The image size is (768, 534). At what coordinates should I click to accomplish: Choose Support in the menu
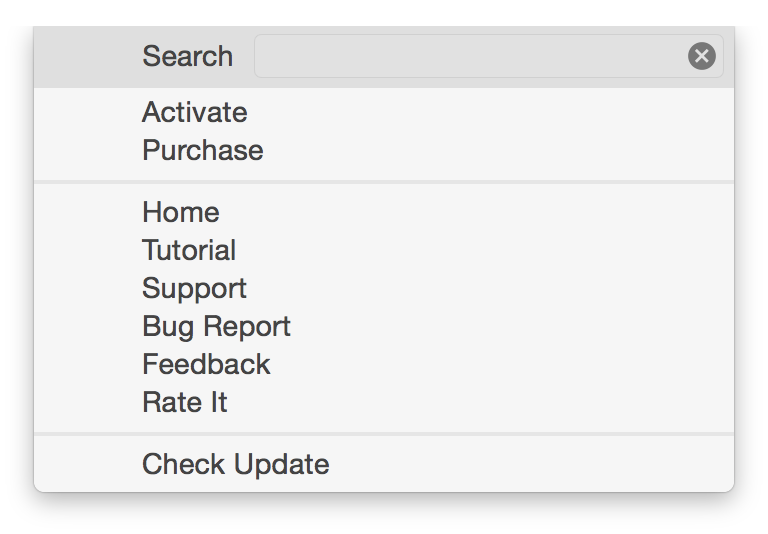click(194, 288)
